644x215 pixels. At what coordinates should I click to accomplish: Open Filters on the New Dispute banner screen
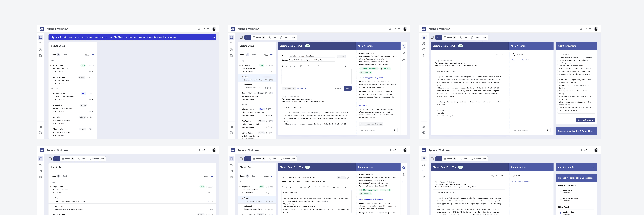[89, 55]
